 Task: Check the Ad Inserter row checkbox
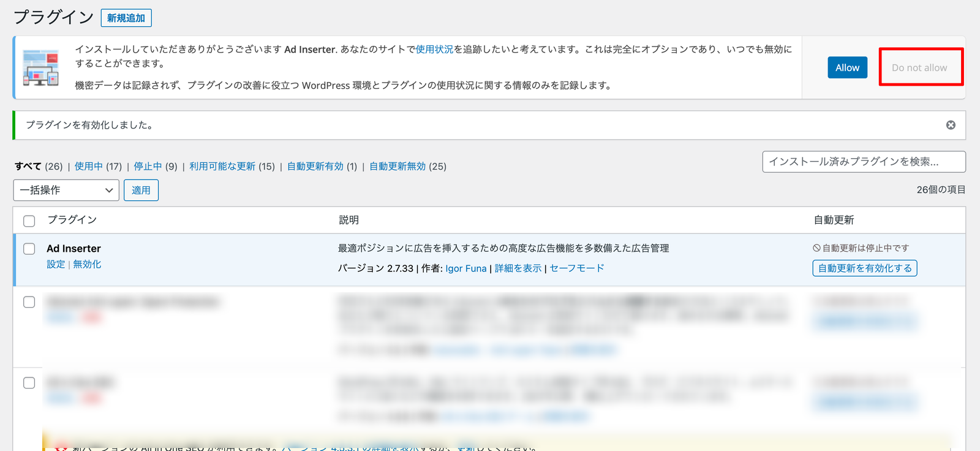click(29, 249)
